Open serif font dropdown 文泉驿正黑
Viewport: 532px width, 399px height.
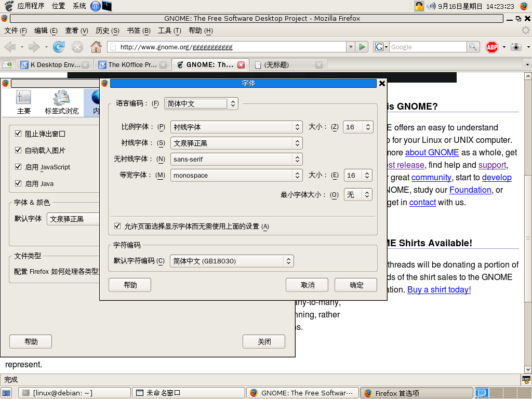tap(236, 143)
